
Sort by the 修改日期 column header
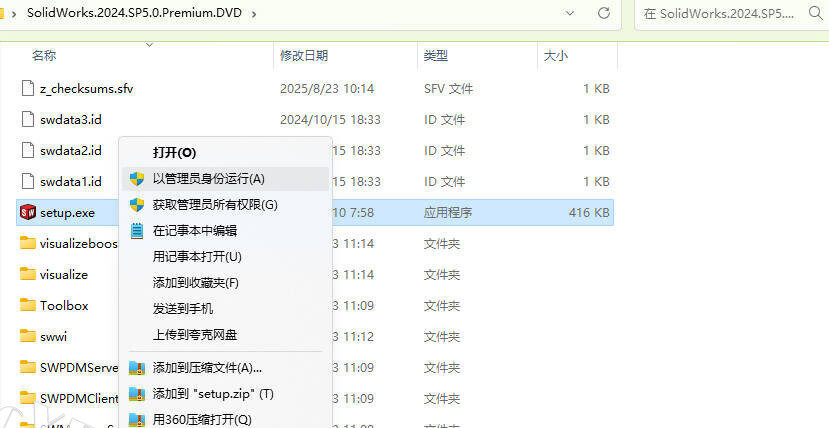point(304,55)
